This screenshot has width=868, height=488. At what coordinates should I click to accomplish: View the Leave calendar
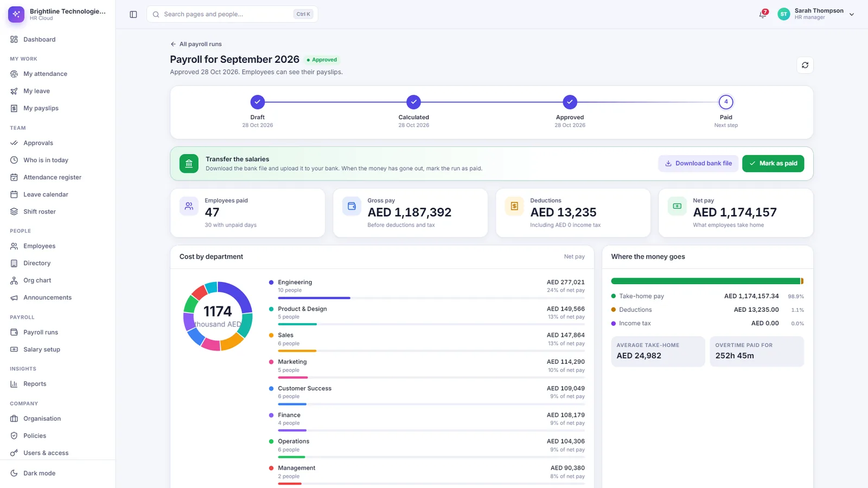point(58,195)
